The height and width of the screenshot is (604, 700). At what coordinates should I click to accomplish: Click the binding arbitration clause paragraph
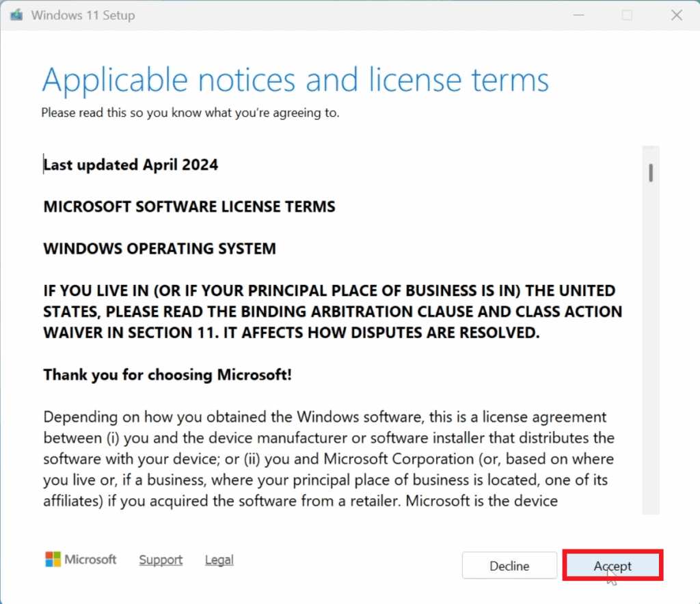pos(332,312)
